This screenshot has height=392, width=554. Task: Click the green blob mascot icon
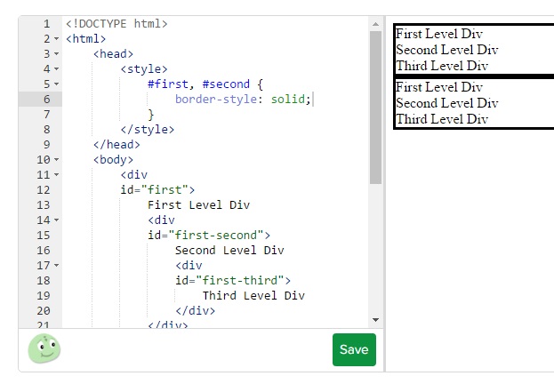44,348
